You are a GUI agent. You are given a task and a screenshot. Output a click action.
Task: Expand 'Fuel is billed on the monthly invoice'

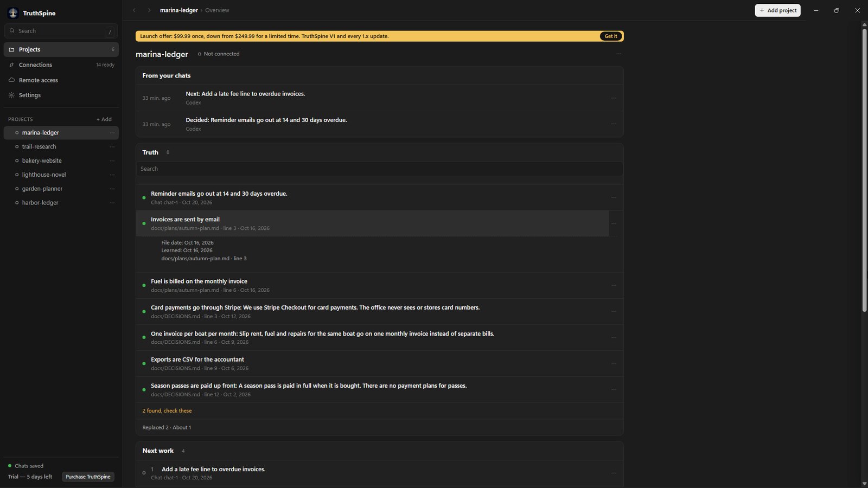372,285
